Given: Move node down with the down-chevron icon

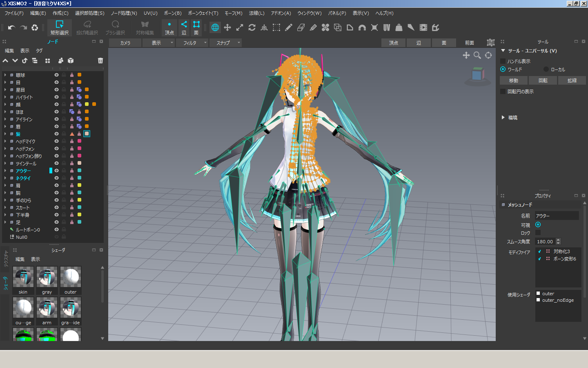Looking at the screenshot, I should point(15,61).
